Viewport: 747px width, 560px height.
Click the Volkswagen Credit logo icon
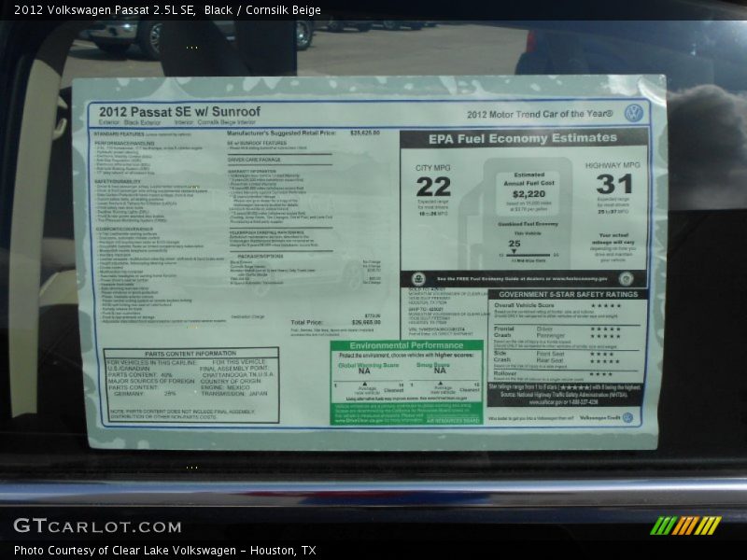point(627,417)
